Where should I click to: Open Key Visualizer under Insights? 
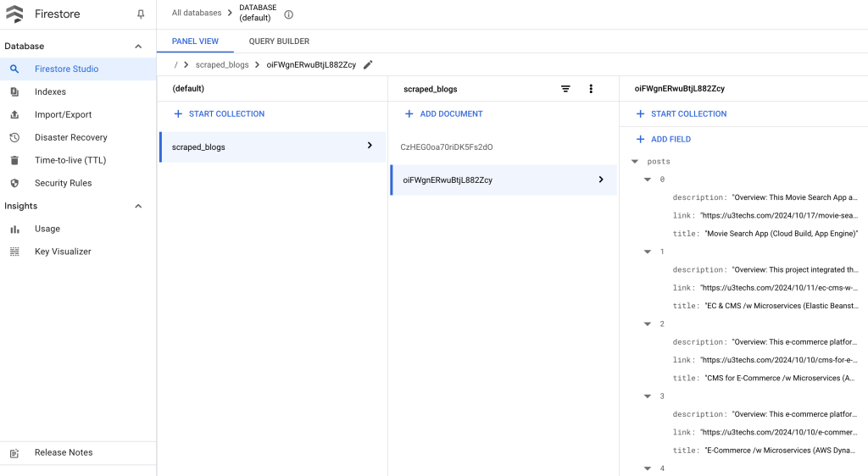(63, 252)
